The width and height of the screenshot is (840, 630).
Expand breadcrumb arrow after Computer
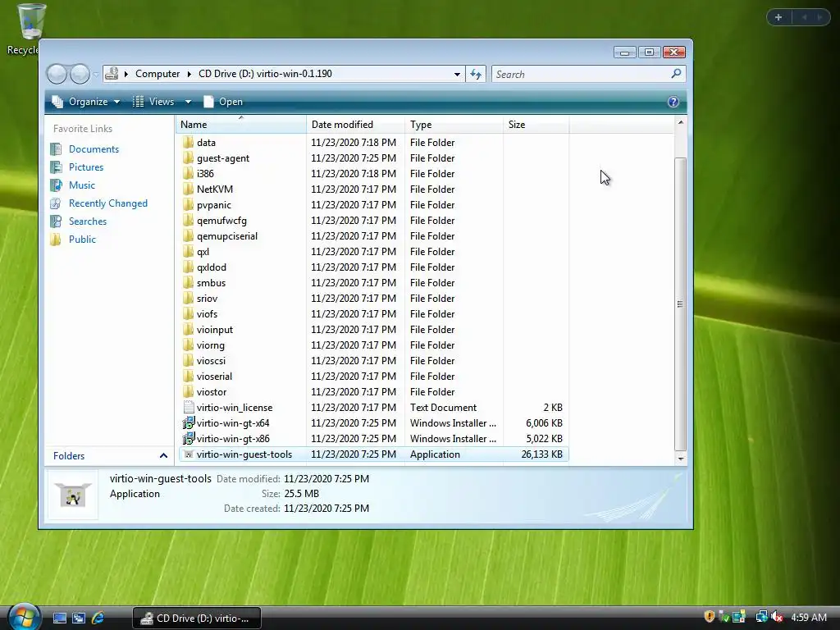[x=189, y=74]
